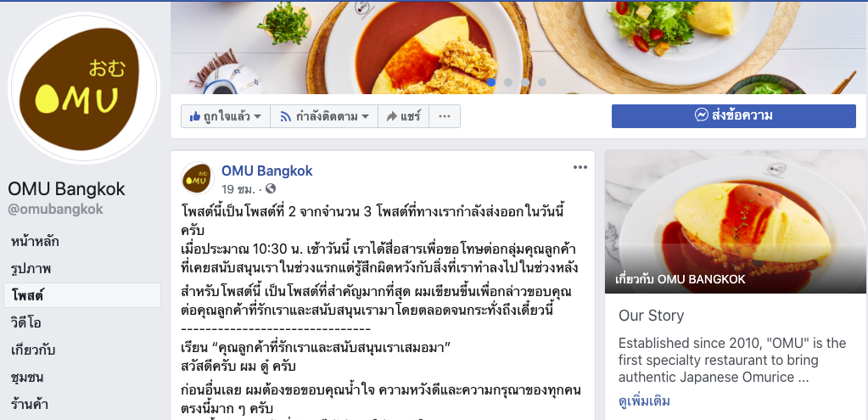Expand the กำลังติดตาม following dropdown
The height and width of the screenshot is (420, 868).
tap(324, 116)
